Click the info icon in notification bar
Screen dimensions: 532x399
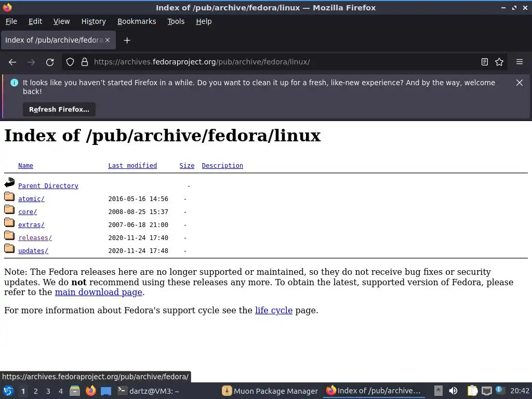tap(14, 83)
